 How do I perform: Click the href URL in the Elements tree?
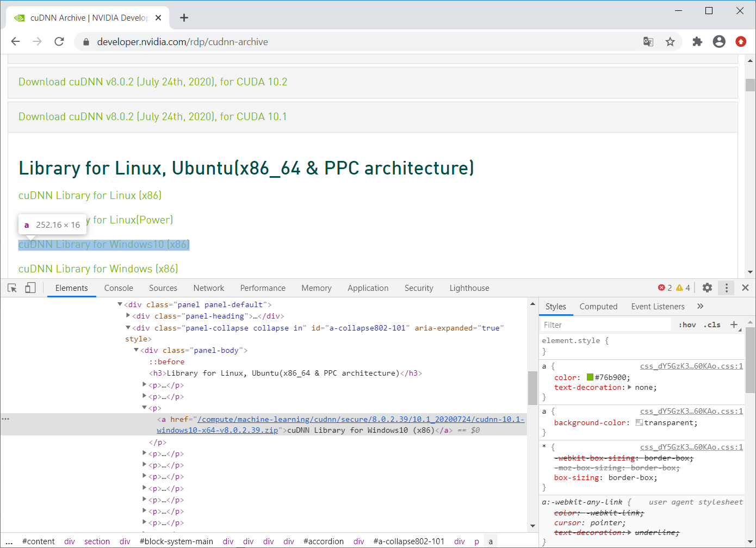[340, 425]
